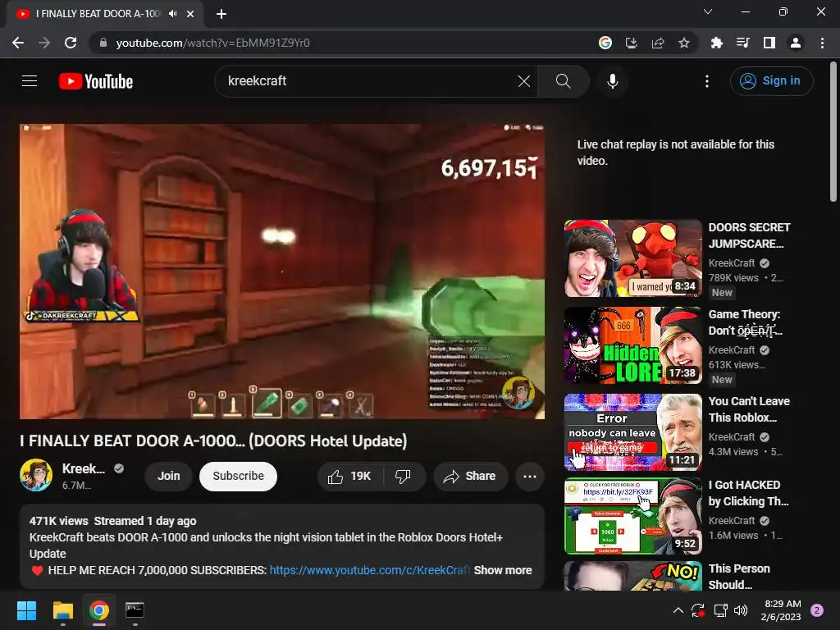The width and height of the screenshot is (840, 630).
Task: Go forward in browser history
Action: tap(44, 43)
